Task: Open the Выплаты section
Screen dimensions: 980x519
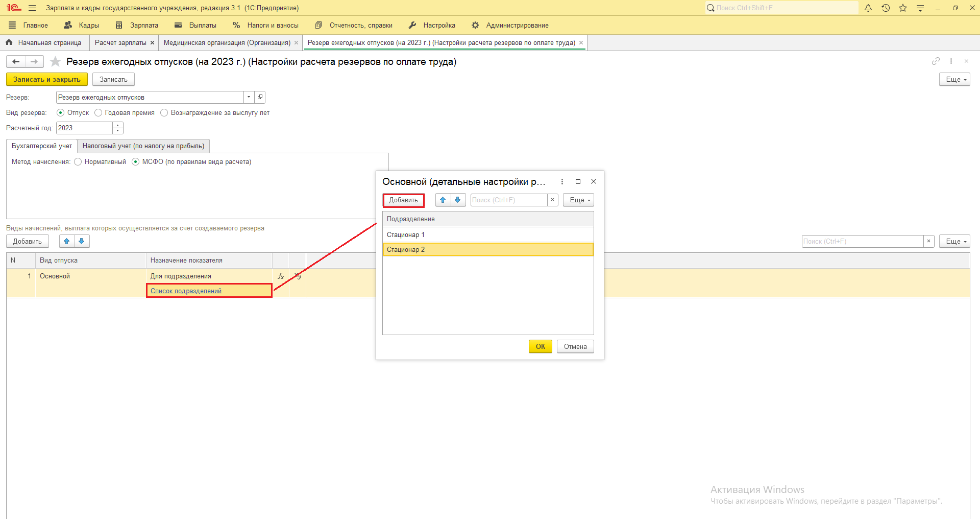Action: tap(195, 26)
